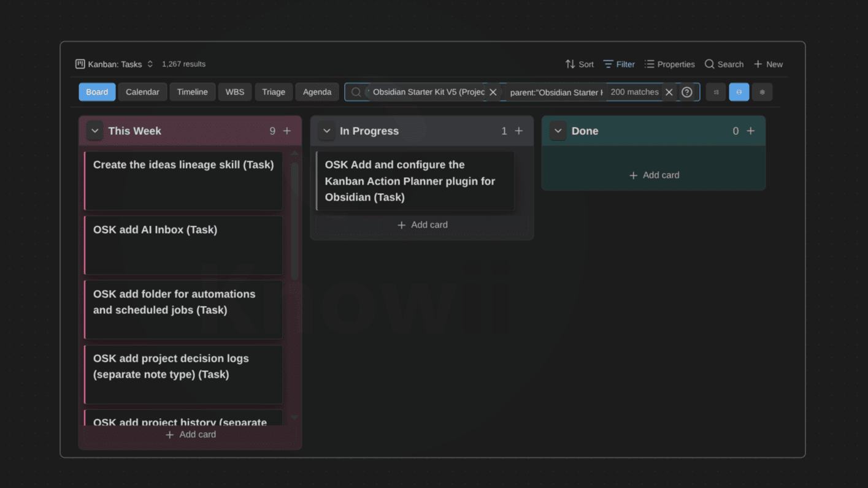The width and height of the screenshot is (868, 488).
Task: Click the Done card count 0
Action: 735,131
